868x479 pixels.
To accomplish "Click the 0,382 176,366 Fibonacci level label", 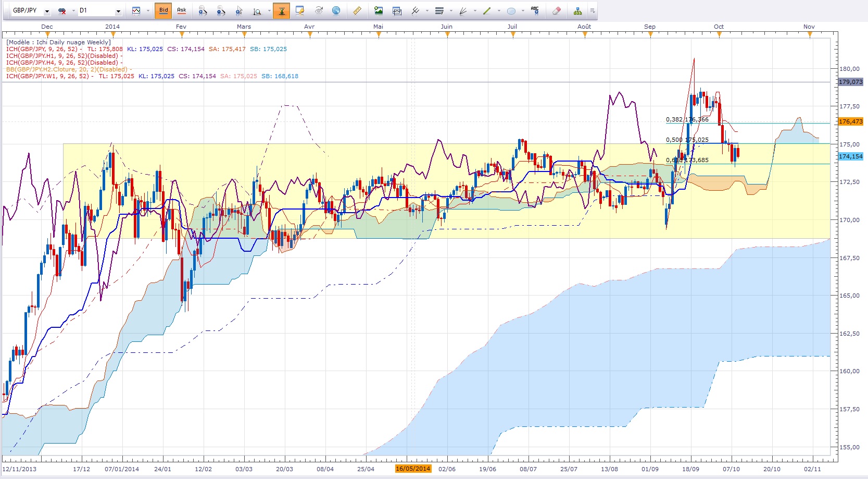I will pos(687,119).
